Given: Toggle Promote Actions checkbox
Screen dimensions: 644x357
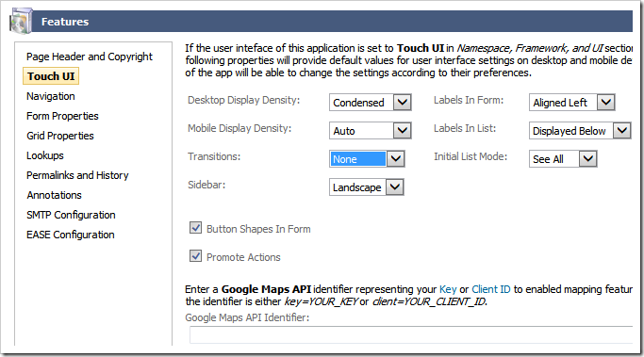Looking at the screenshot, I should (x=195, y=256).
